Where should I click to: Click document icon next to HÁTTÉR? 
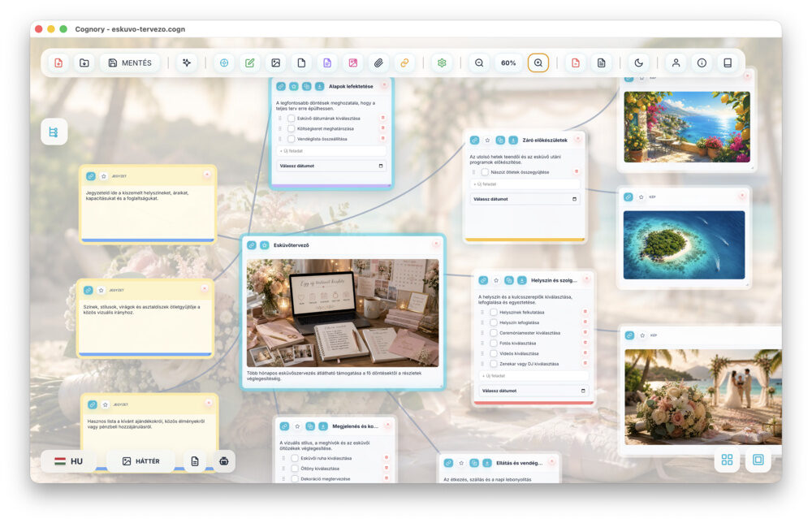[x=195, y=460]
